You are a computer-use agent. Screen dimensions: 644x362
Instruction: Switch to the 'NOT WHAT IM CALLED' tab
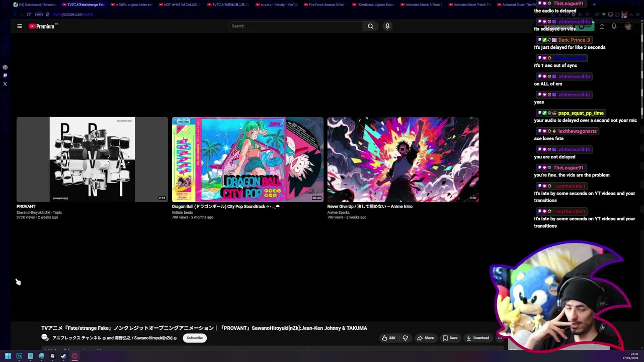tap(180, 5)
